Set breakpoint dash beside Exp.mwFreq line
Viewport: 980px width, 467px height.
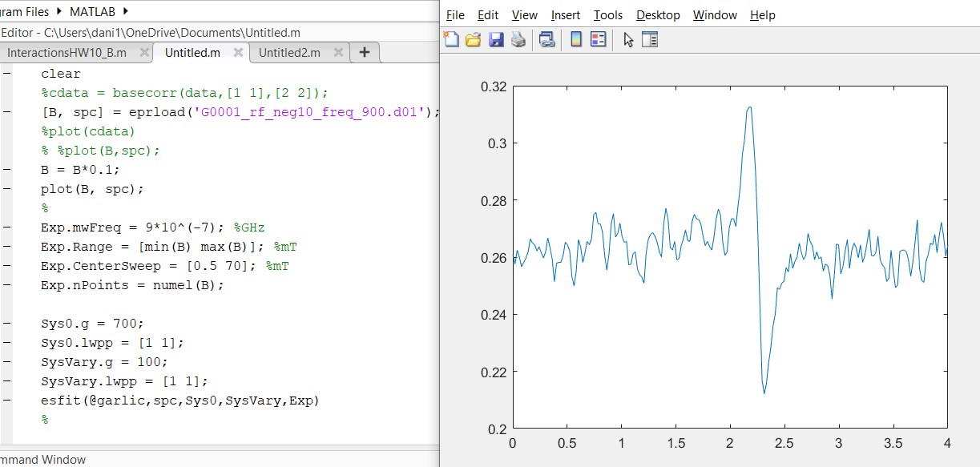[x=6, y=227]
